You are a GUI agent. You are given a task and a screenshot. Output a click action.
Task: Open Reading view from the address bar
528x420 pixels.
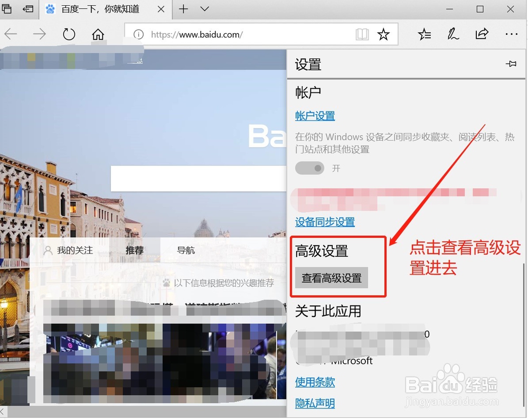(362, 34)
